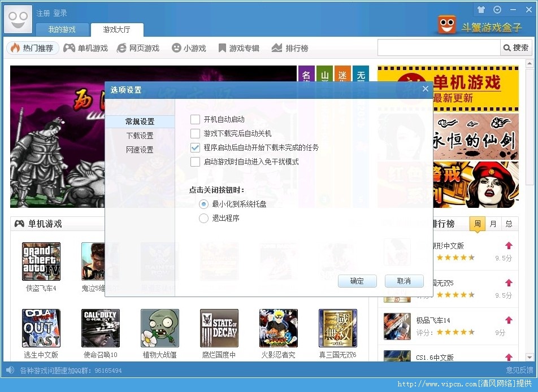Click CS1.6中文版 ranking entry

[435, 357]
